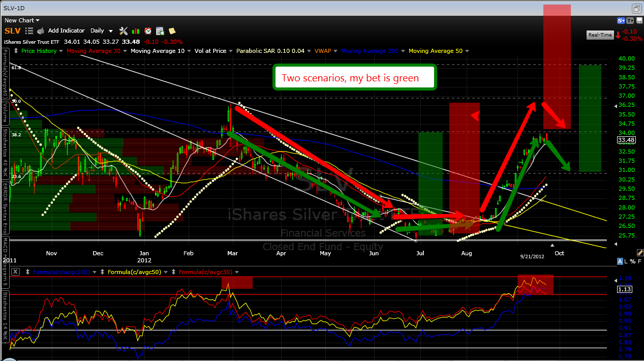Click the 'iShares Silver Trust ETF' name text
Image resolution: width=644 pixels, height=361 pixels.
33,42
